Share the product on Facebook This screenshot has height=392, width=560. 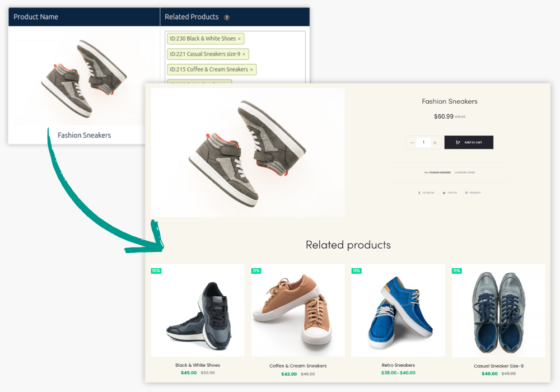[427, 193]
